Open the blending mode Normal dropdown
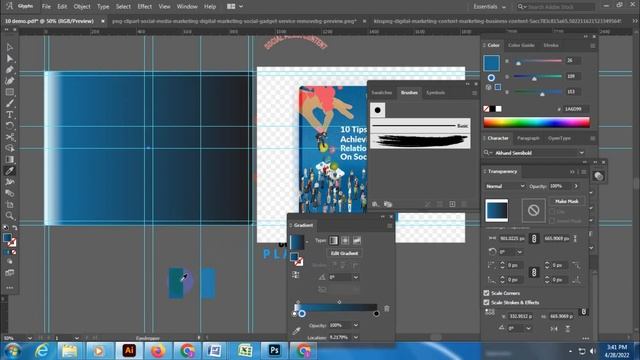The width and height of the screenshot is (640, 360). 505,186
